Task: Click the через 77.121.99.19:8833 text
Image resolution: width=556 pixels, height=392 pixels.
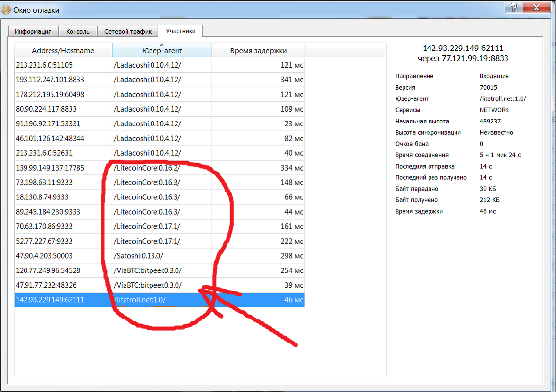Action: coord(463,58)
